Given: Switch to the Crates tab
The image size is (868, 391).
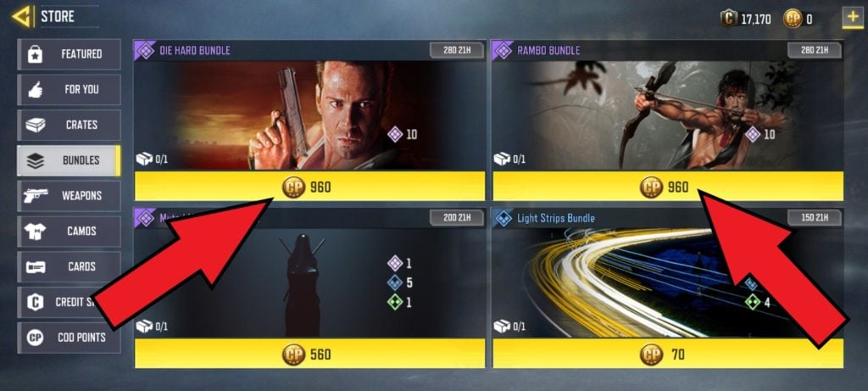Looking at the screenshot, I should point(70,126).
